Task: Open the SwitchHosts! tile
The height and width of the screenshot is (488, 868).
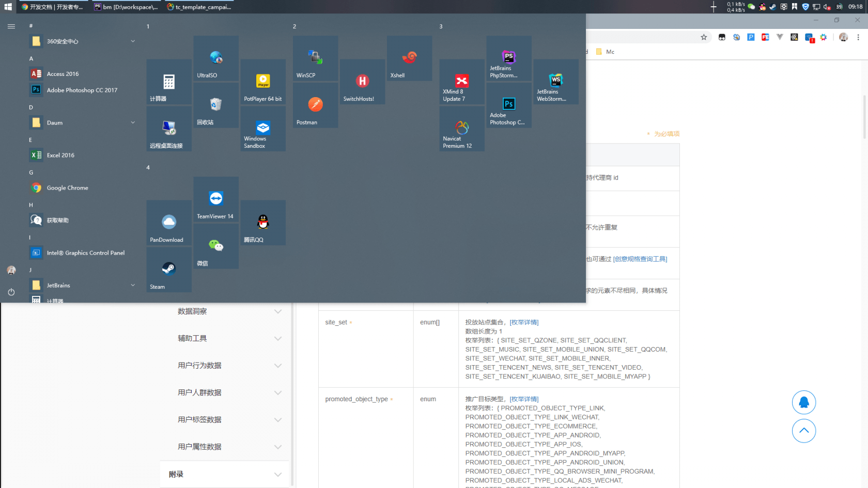Action: [363, 82]
